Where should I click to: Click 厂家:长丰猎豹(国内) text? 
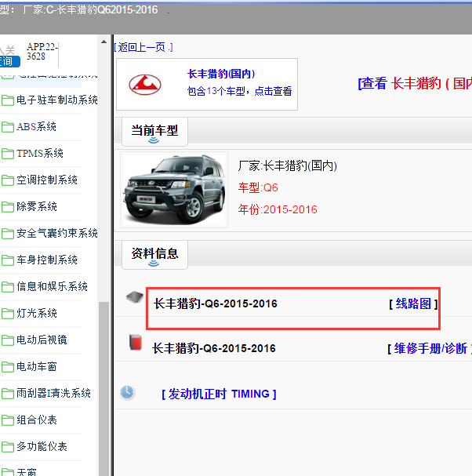(288, 165)
